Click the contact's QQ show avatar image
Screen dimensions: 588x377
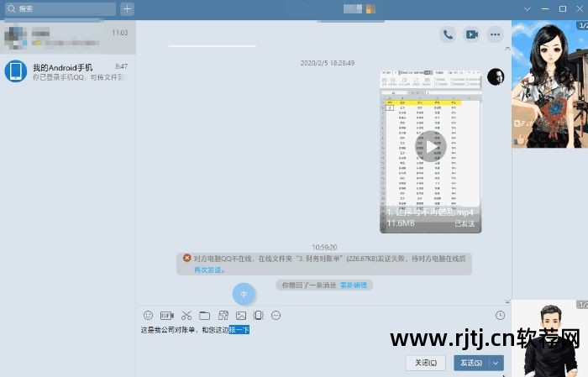[x=549, y=84]
